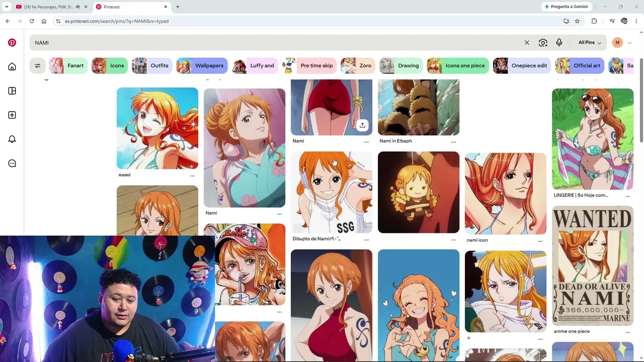This screenshot has width=644, height=362.
Task: Open the Dibujito de Nami pin title
Action: pos(316,239)
